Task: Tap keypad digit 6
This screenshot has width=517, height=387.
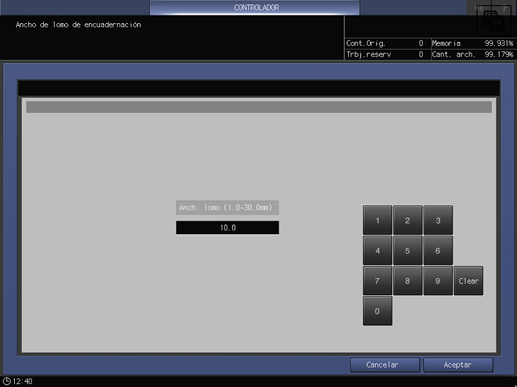Action: pos(438,250)
